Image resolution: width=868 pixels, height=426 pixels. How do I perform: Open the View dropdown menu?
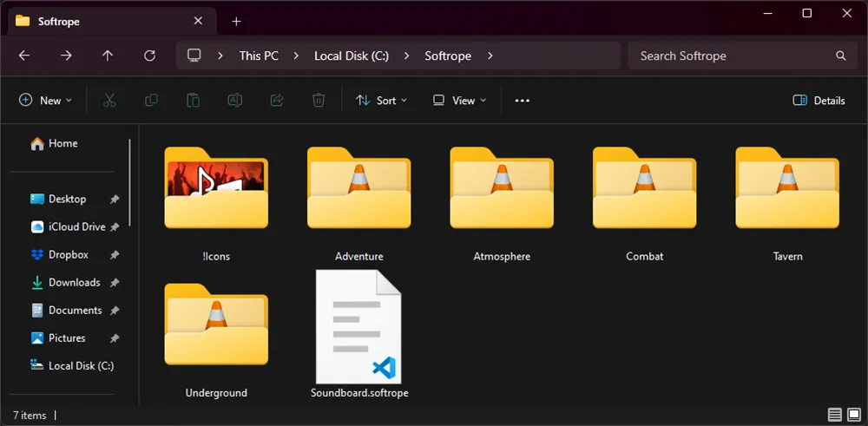[x=459, y=100]
